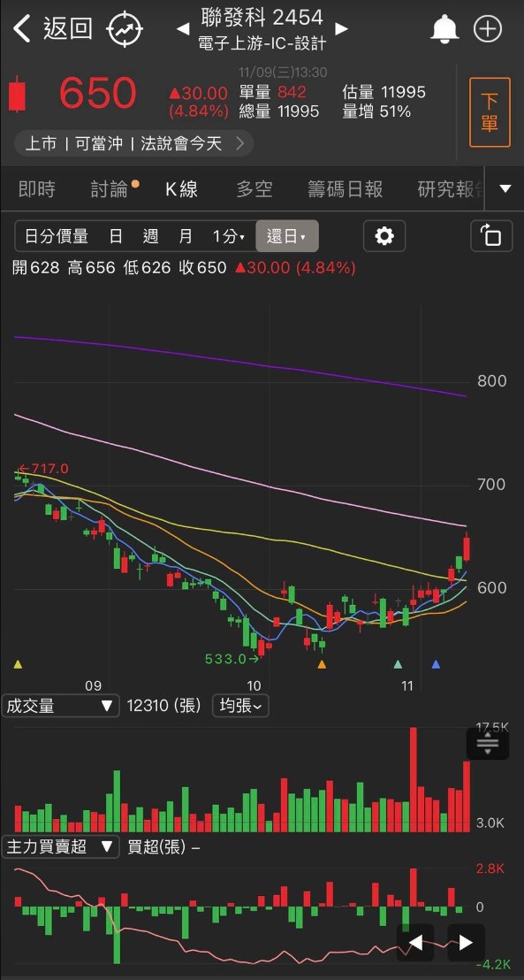Tap the yellow triangle marker on chart
The image size is (524, 980).
point(18,664)
